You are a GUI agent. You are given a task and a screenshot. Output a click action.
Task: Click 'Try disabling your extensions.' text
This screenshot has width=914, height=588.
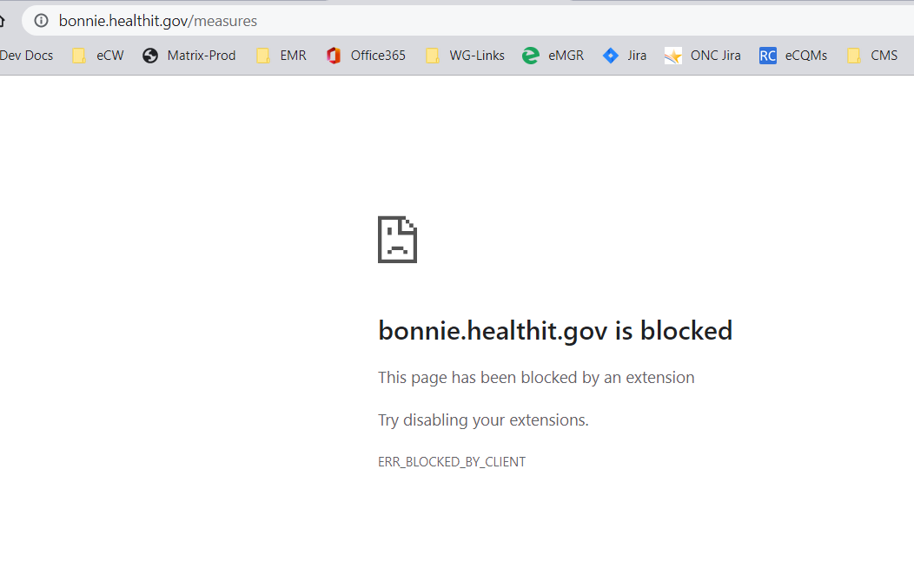pyautogui.click(x=483, y=420)
